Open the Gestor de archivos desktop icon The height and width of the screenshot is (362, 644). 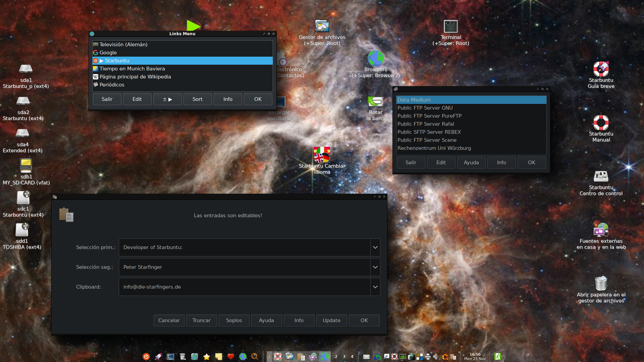(x=322, y=26)
